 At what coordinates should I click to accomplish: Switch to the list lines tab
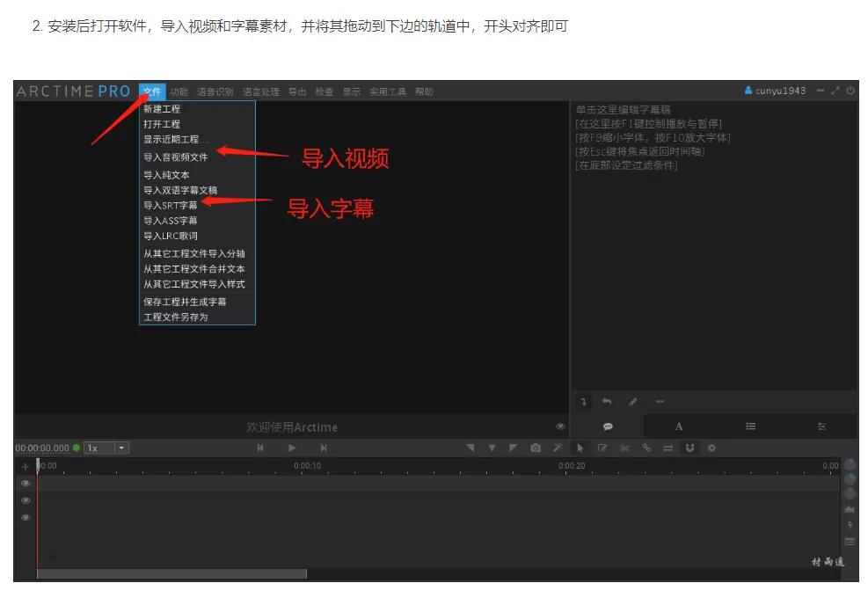(751, 426)
